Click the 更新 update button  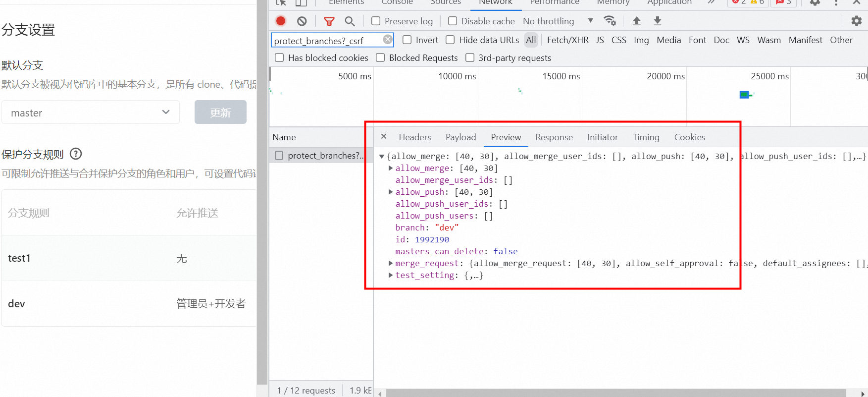[220, 112]
